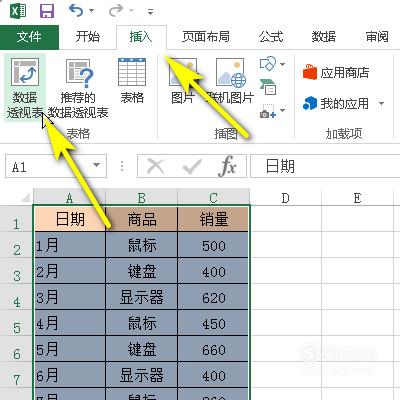Screen dimensions: 400x400
Task: Open the undo history dropdown arrow
Action: [x=91, y=11]
